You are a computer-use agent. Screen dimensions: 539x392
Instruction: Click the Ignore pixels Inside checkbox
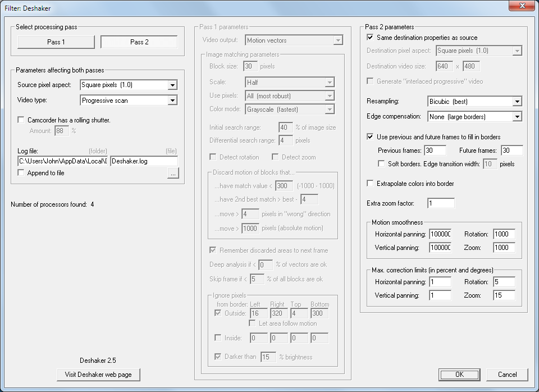[218, 338]
